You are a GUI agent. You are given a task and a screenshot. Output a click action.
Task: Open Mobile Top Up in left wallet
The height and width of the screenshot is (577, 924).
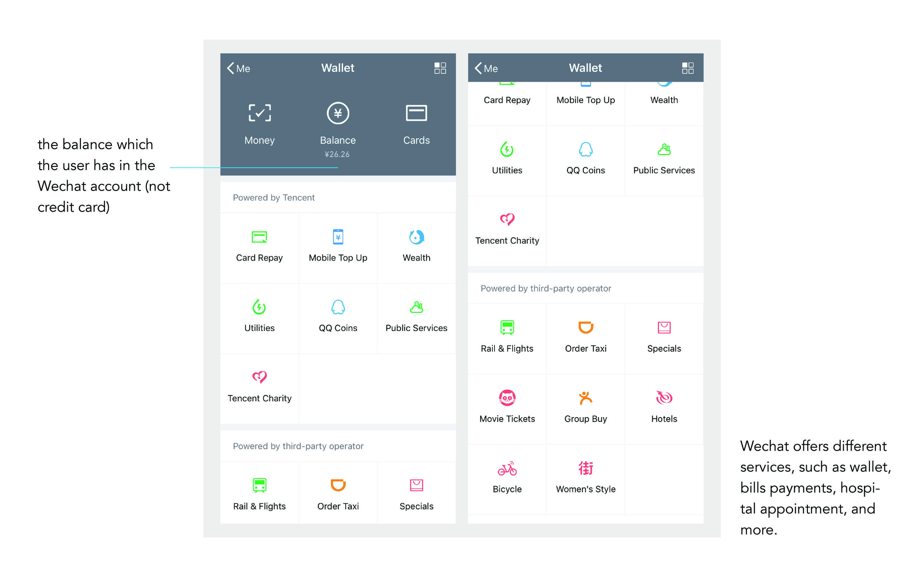[338, 246]
